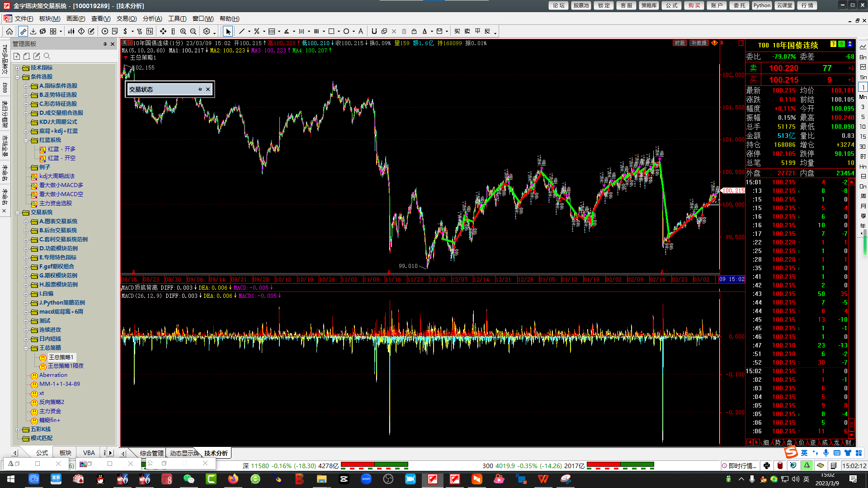Click the edit pencil icon in management panel
The width and height of the screenshot is (868, 488).
point(37,56)
